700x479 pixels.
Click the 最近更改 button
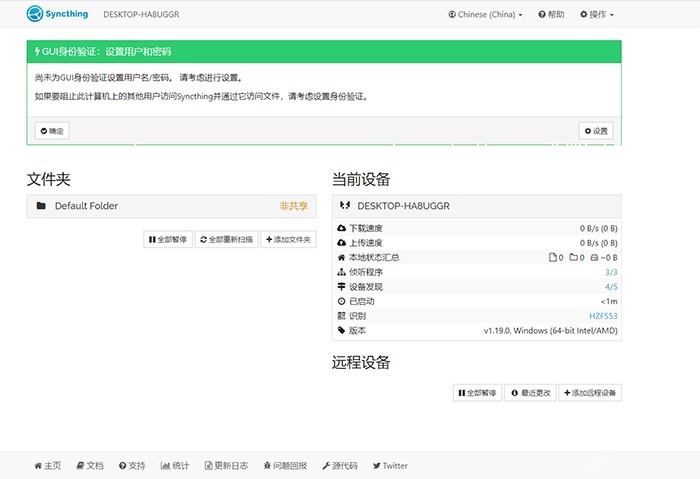pos(530,393)
